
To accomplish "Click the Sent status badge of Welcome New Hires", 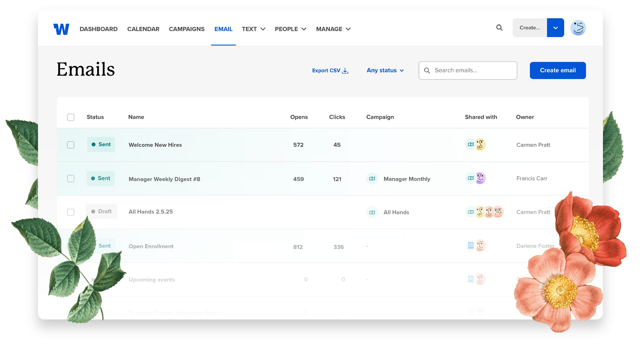I will point(101,144).
